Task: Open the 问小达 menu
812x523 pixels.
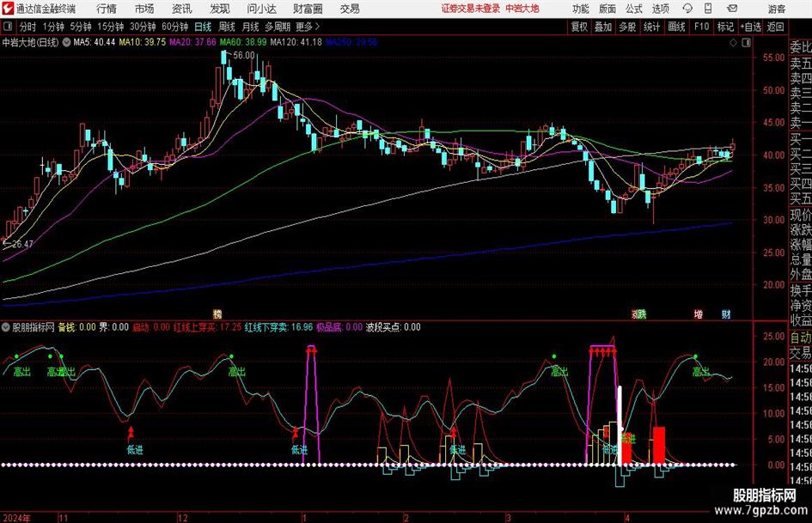Action: point(261,9)
